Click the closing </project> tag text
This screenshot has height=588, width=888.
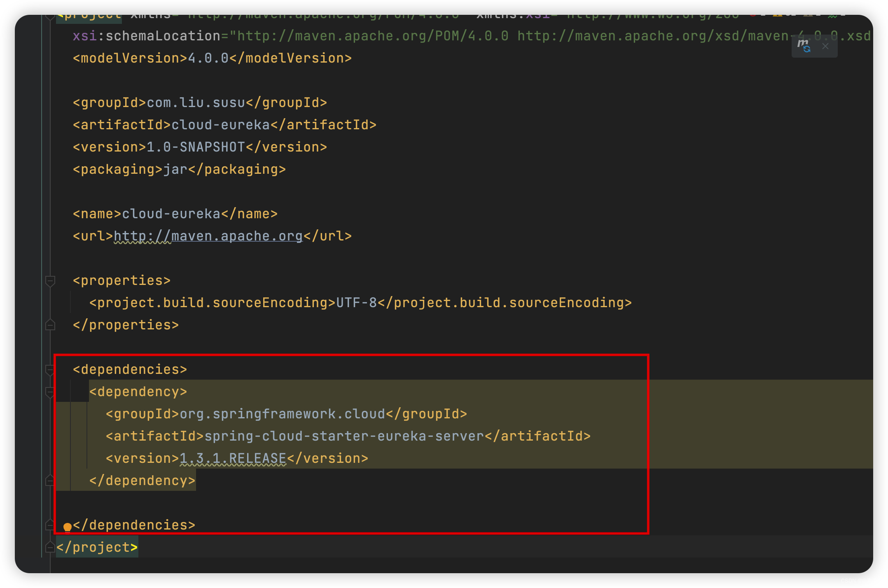tap(97, 547)
